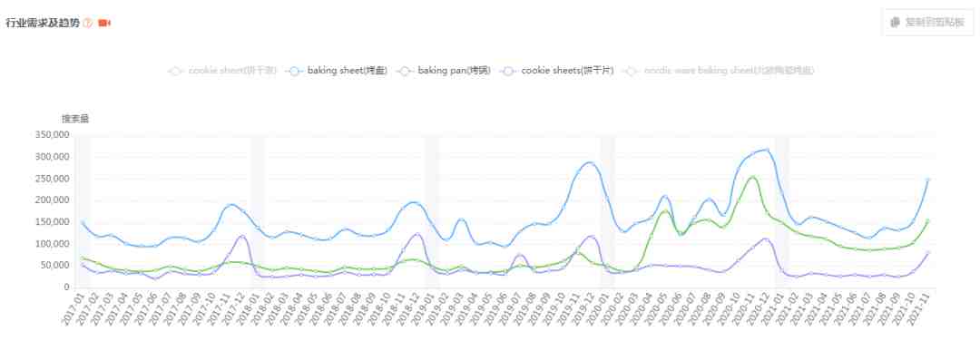Click the clipboard icon in copy button
The height and width of the screenshot is (341, 980).
[895, 23]
